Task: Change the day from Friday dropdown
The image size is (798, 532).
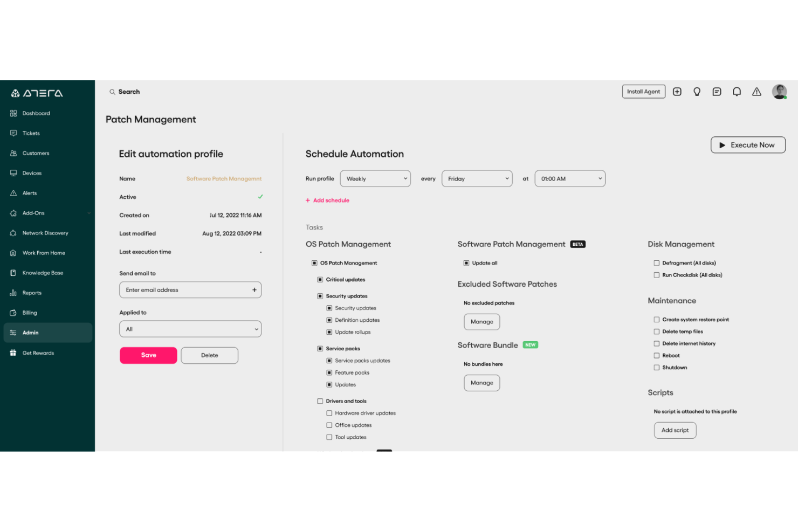Action: (x=477, y=178)
